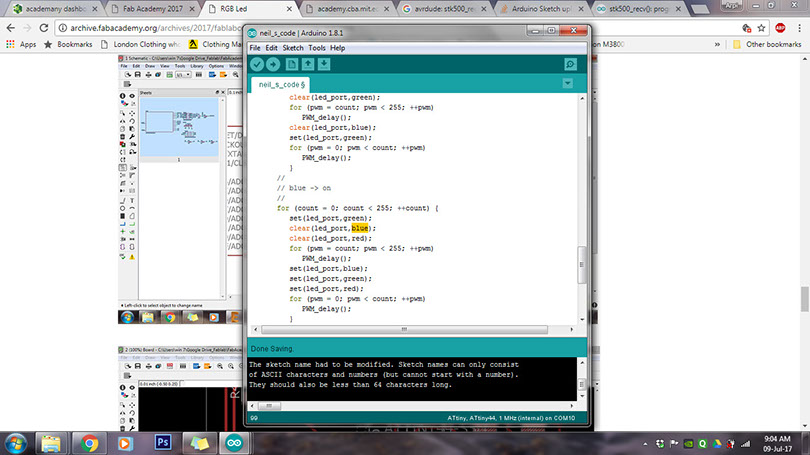Close the RGB Led Chrome tab

point(289,9)
